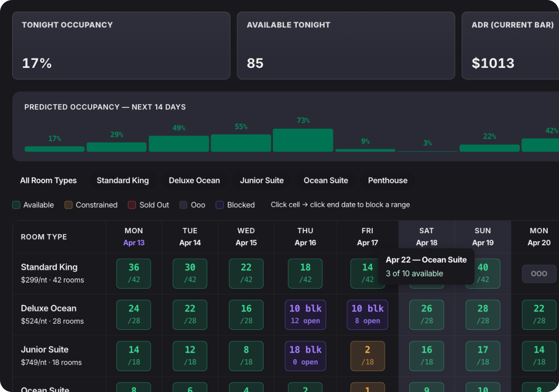
Task: Click the 55% predicted occupancy bar
Action: [241, 143]
